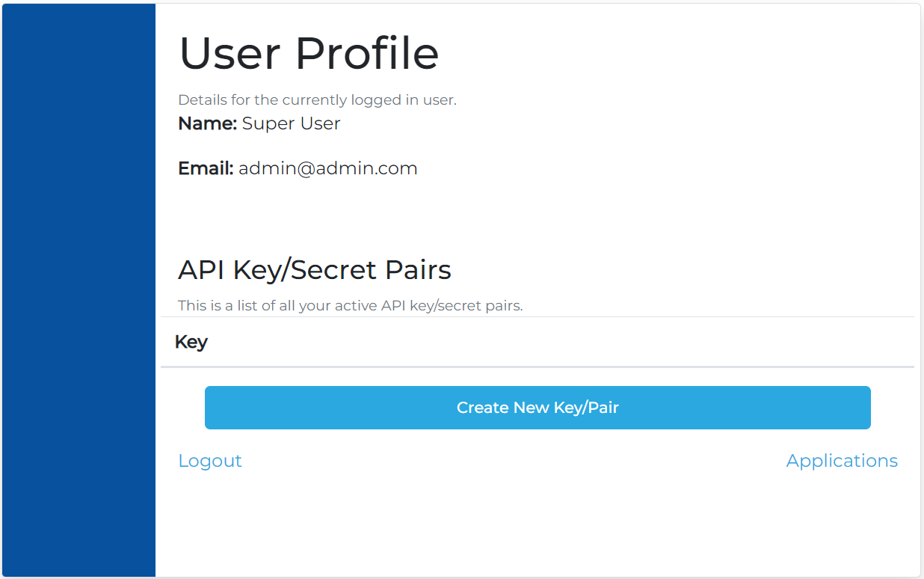Click the User Profile page heading

click(x=309, y=53)
